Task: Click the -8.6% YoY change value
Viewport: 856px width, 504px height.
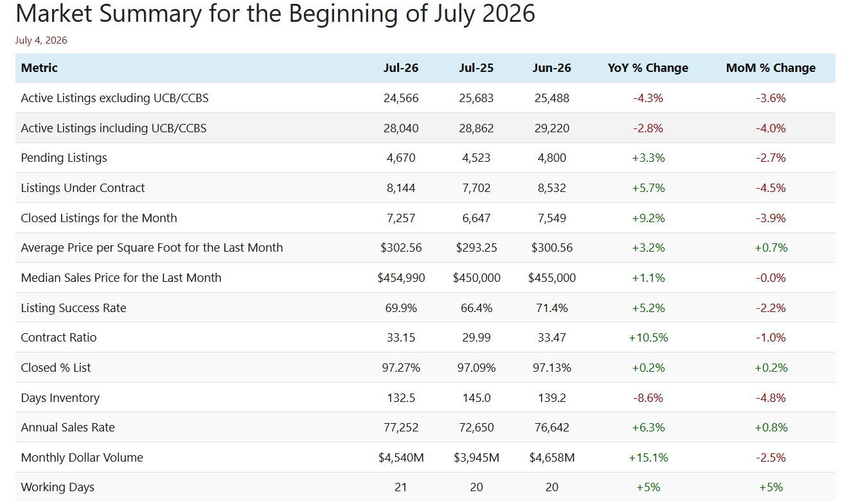Action: click(x=648, y=398)
